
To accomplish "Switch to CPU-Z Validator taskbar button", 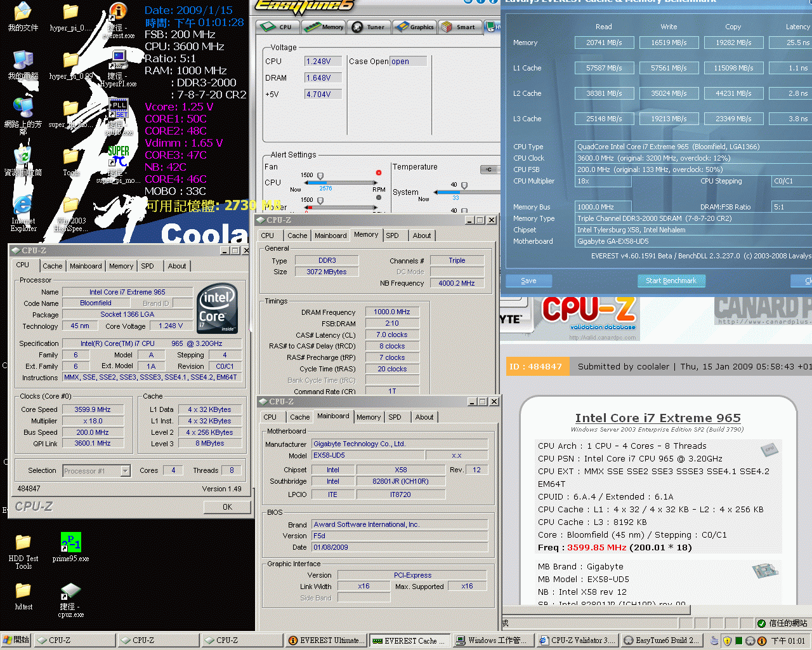I will coord(577,640).
